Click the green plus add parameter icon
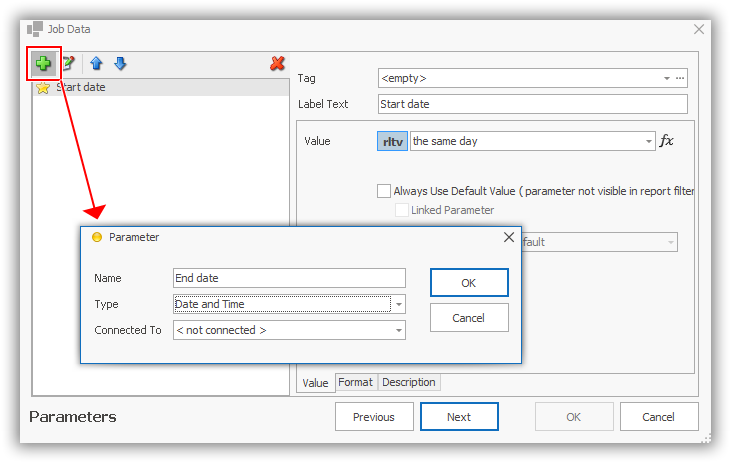 click(43, 64)
